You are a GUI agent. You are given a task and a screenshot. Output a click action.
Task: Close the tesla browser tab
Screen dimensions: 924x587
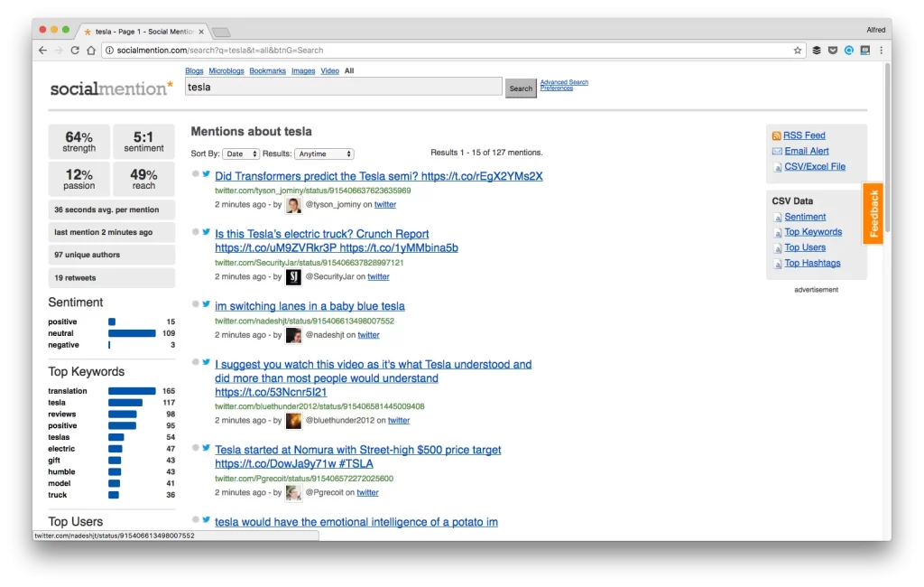click(x=201, y=32)
